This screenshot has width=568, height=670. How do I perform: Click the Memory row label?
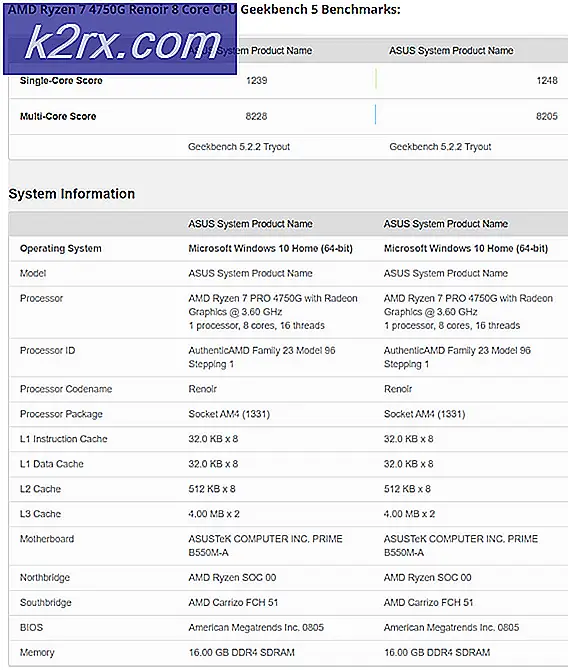(x=37, y=653)
